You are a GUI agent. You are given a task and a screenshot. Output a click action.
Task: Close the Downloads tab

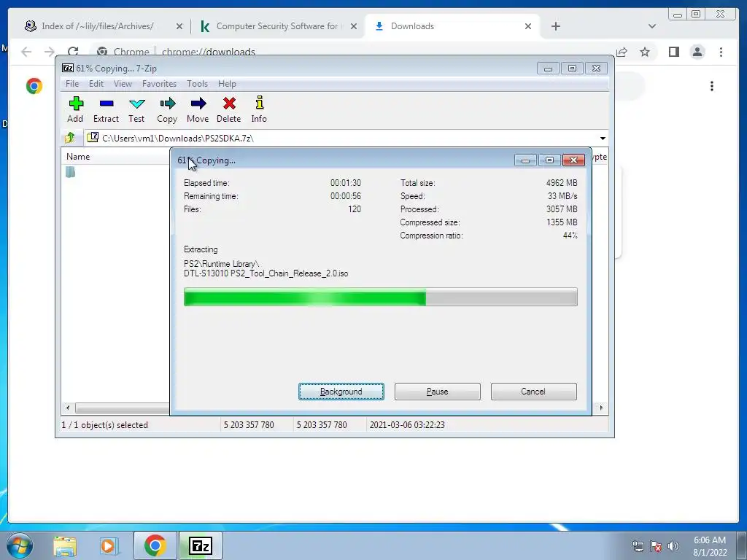tap(528, 26)
